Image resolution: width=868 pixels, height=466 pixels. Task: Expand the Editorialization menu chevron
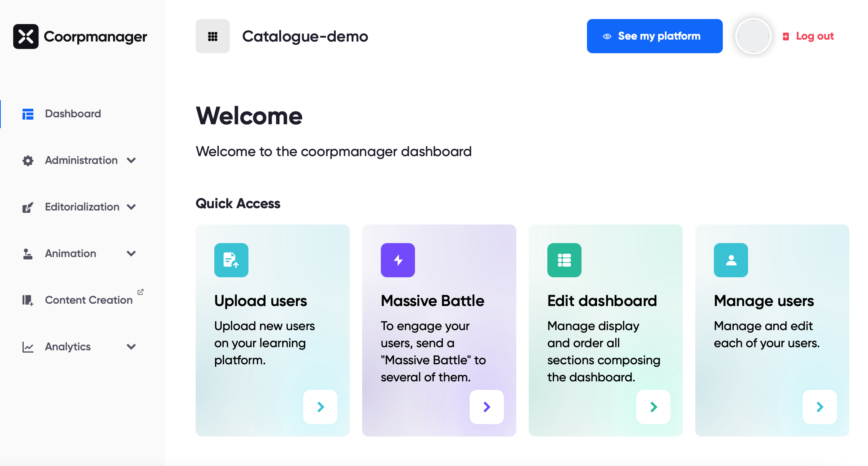(x=131, y=207)
